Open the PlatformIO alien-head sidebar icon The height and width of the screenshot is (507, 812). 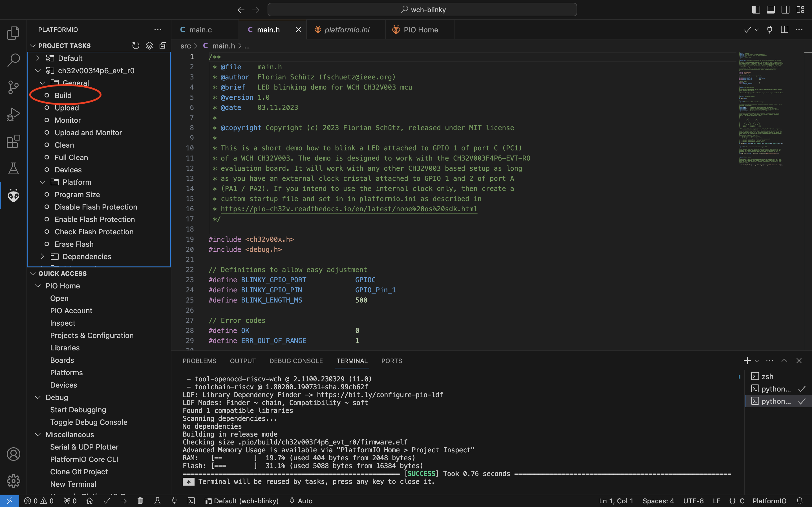point(14,195)
